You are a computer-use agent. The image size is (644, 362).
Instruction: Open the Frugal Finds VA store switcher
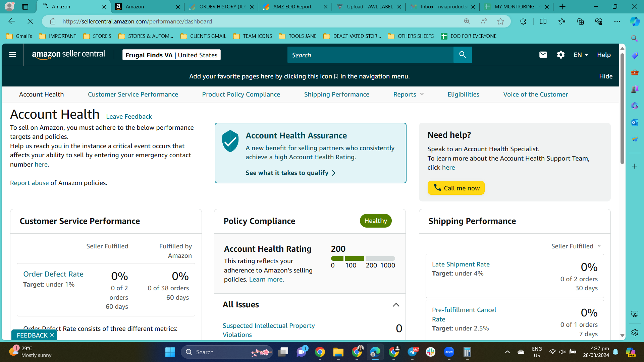(171, 55)
